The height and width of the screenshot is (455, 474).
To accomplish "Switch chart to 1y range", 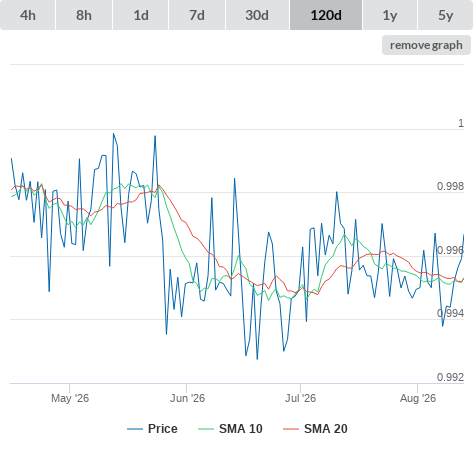I will [390, 15].
